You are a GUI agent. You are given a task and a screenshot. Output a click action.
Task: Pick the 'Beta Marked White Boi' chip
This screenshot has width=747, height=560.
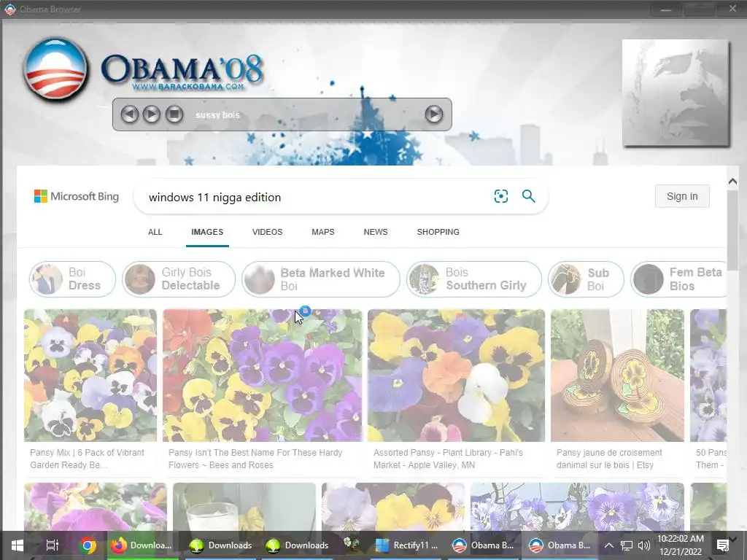click(x=321, y=279)
